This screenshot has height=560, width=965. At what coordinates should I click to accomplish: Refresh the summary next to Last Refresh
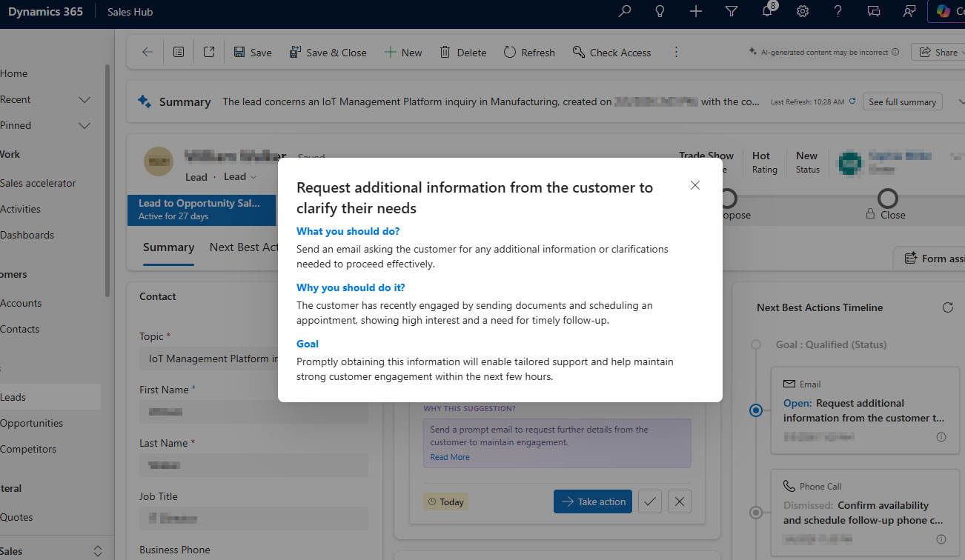[x=852, y=101]
